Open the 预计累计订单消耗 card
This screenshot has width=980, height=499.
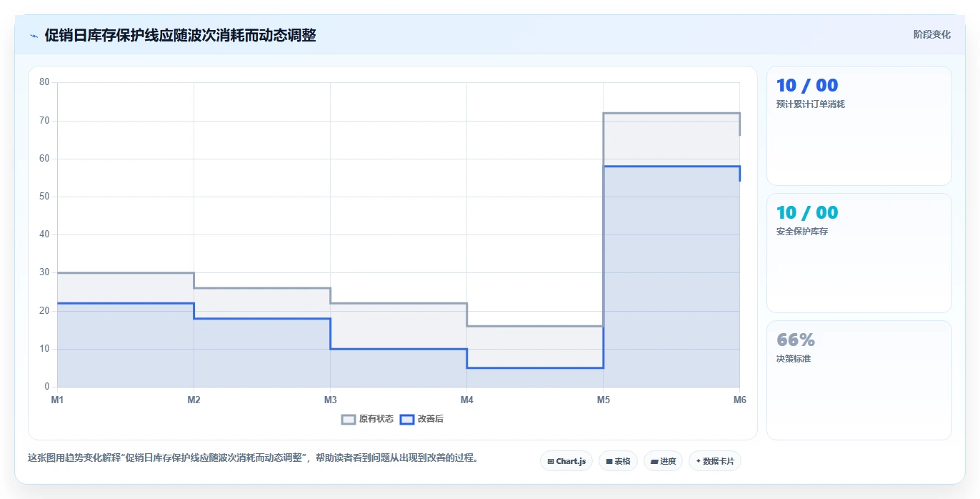point(859,126)
